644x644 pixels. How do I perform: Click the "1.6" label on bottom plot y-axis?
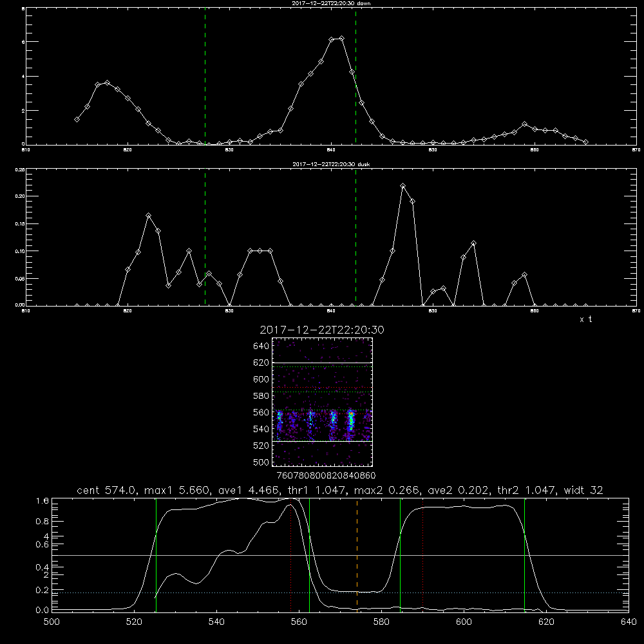tap(43, 501)
